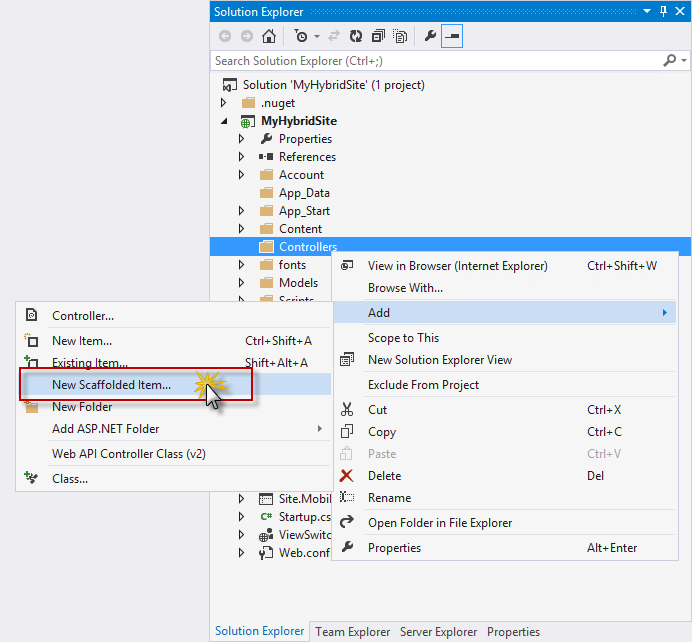Choose New Scaffolded Item...
The height and width of the screenshot is (642, 692).
(x=174, y=385)
